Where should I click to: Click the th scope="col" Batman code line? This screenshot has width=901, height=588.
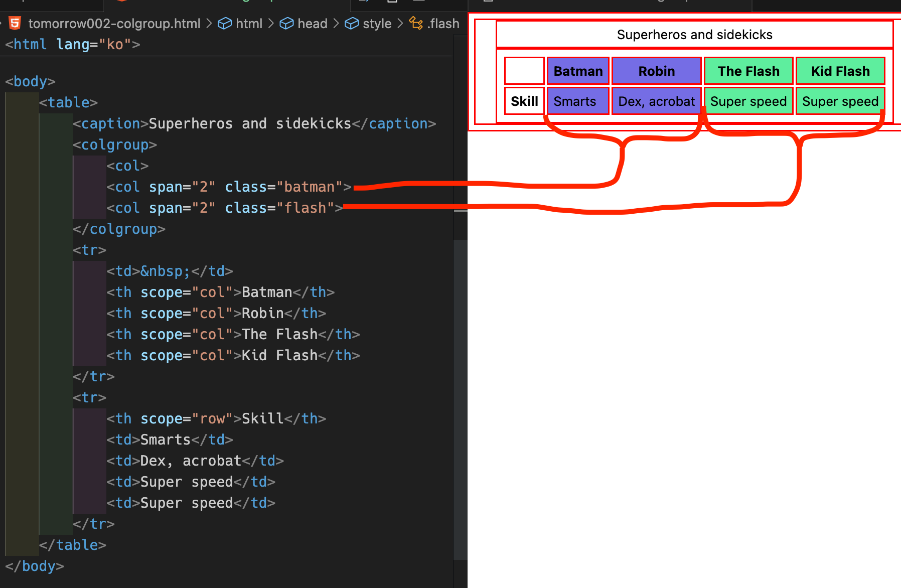(220, 292)
